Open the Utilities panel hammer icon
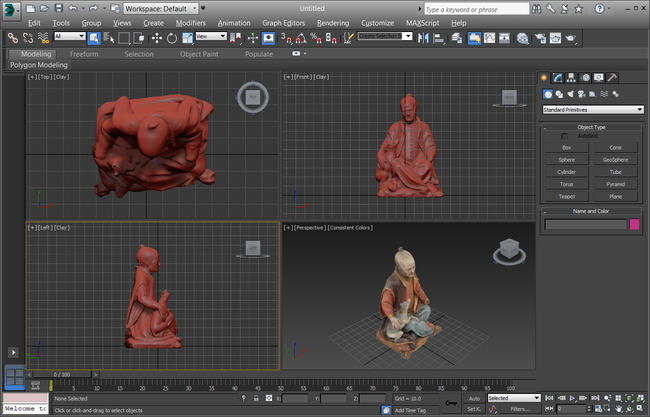Image resolution: width=650 pixels, height=417 pixels. (612, 78)
